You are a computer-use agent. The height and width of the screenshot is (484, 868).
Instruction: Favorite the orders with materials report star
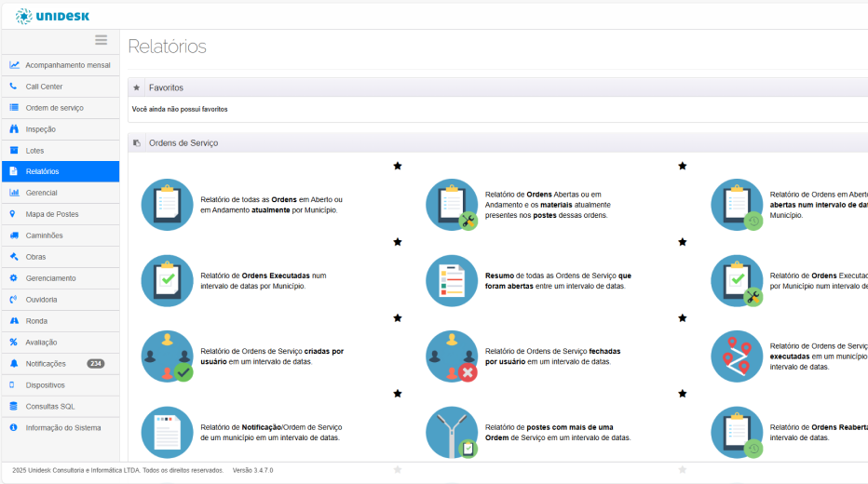[x=683, y=166]
